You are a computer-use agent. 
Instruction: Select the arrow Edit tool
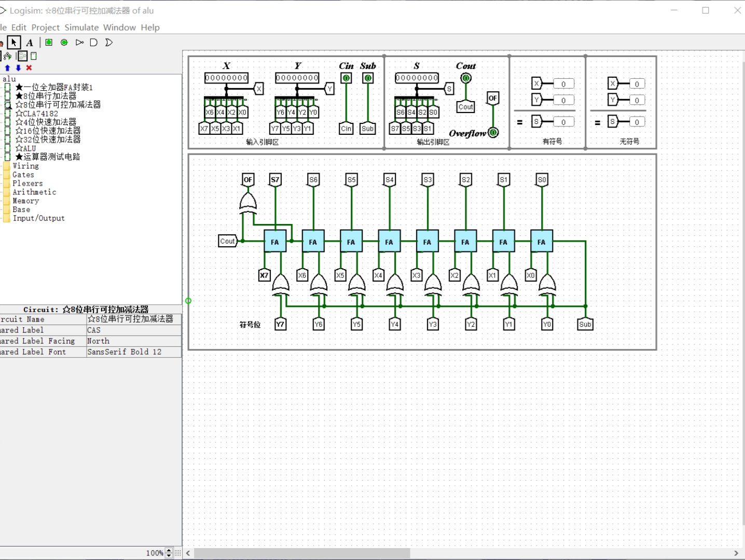(x=14, y=43)
